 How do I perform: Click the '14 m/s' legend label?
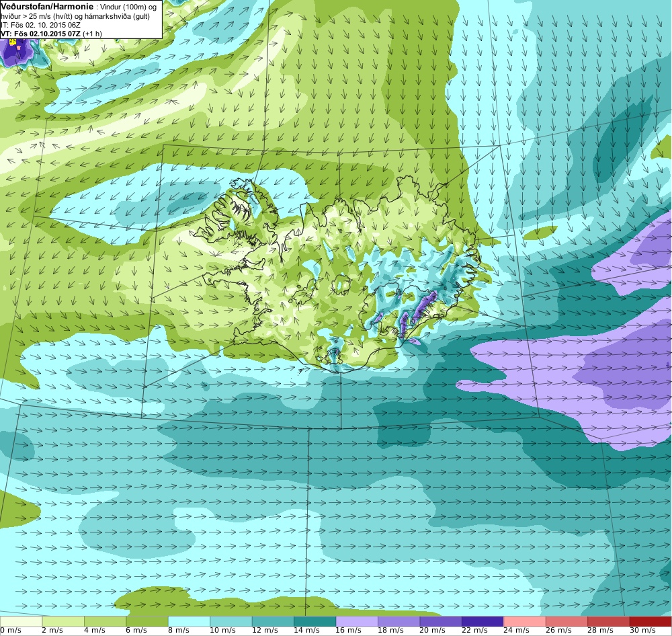click(x=306, y=631)
